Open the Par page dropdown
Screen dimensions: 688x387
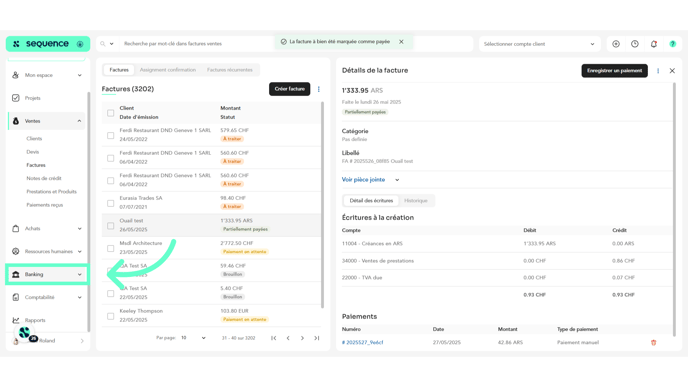click(x=193, y=338)
